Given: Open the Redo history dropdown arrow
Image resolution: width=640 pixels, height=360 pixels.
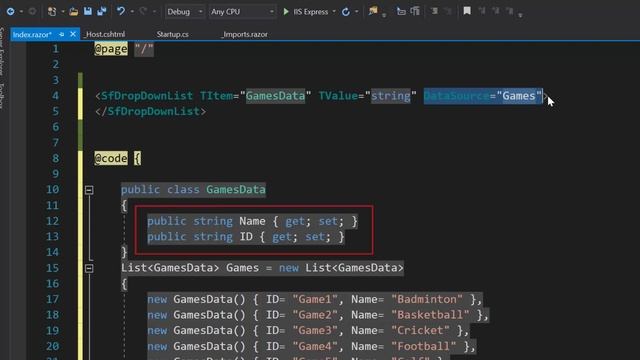Looking at the screenshot, I should [154, 11].
